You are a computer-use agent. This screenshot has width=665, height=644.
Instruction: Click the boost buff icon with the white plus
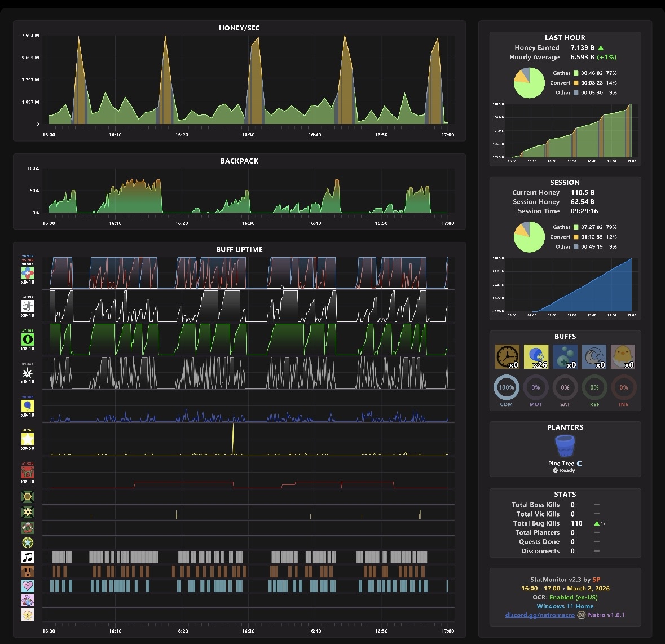(x=28, y=272)
